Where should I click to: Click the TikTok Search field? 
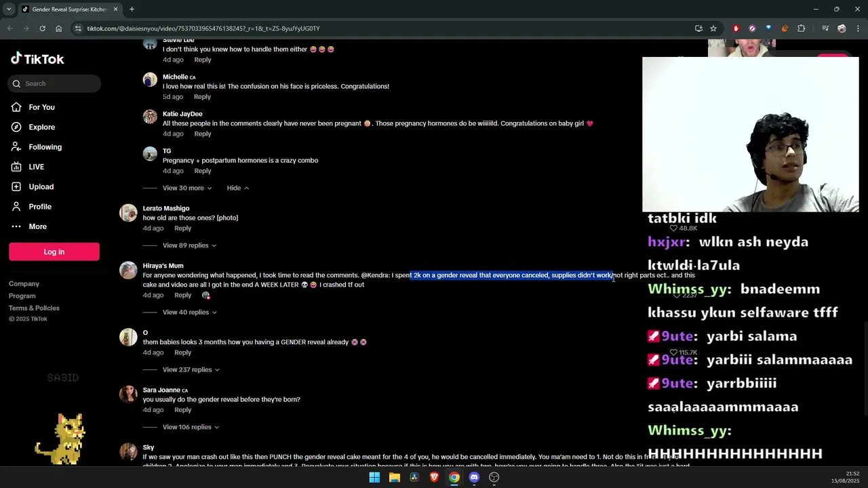(x=55, y=83)
